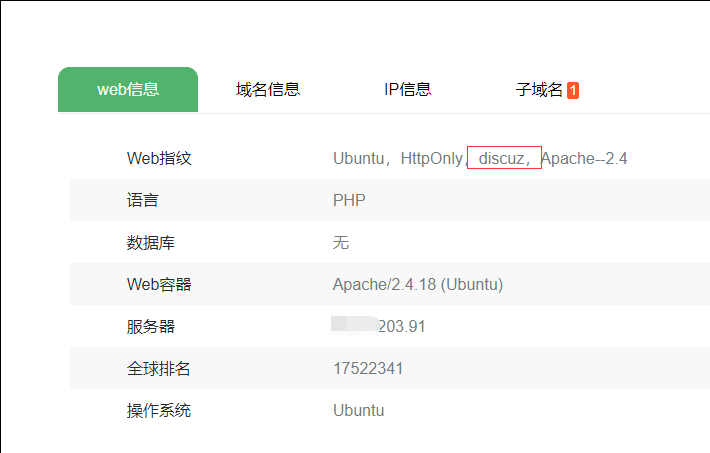Click the Apache--2.4 fingerprint value
This screenshot has width=710, height=453.
click(x=584, y=159)
